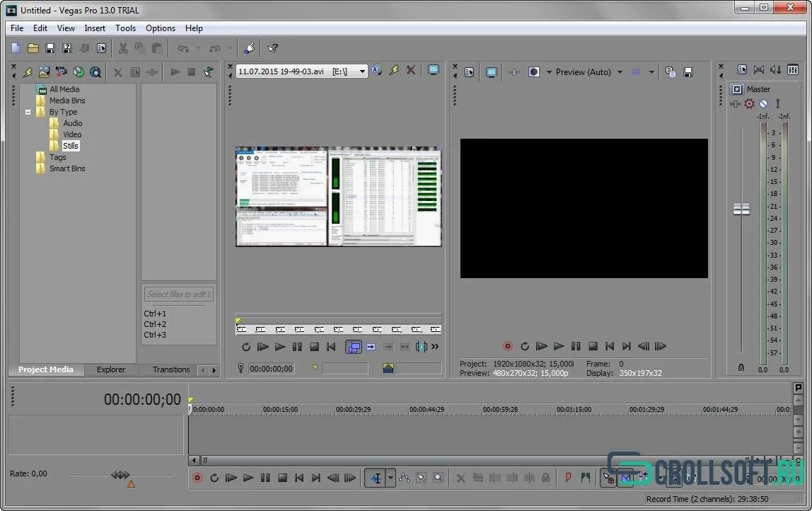Open Master Bus FX gear icon
Viewport: 812px width, 511px height.
[x=749, y=103]
